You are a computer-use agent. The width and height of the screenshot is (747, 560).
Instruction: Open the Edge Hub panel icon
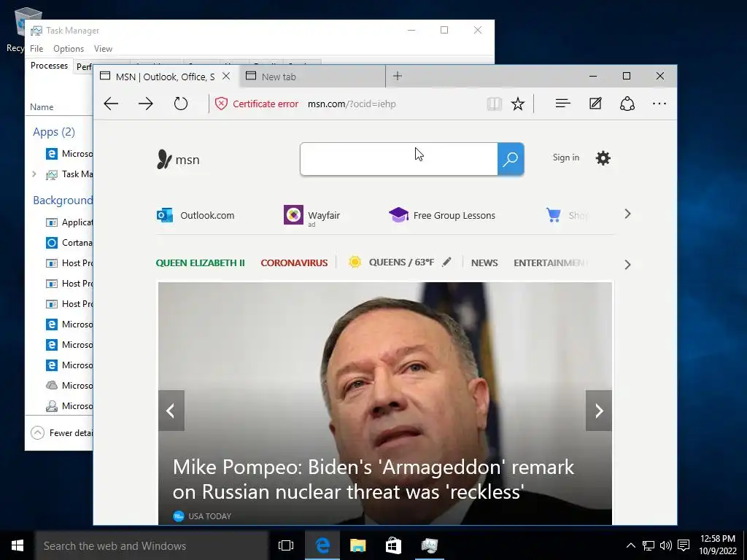click(x=562, y=104)
